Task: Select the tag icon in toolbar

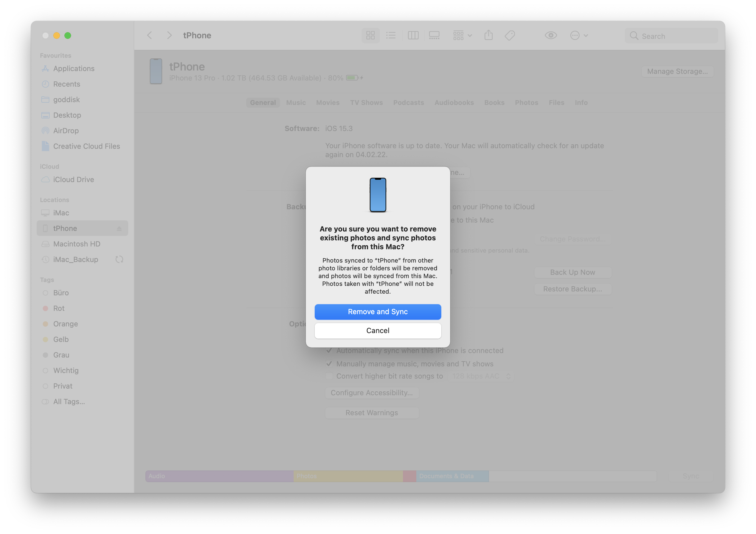Action: click(x=510, y=35)
